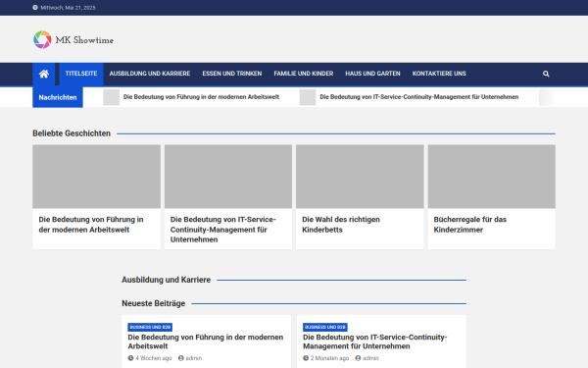Open 'Bücherregale für das Kinderzimmer' story
Image resolution: width=588 pixels, height=368 pixels.
coord(470,225)
